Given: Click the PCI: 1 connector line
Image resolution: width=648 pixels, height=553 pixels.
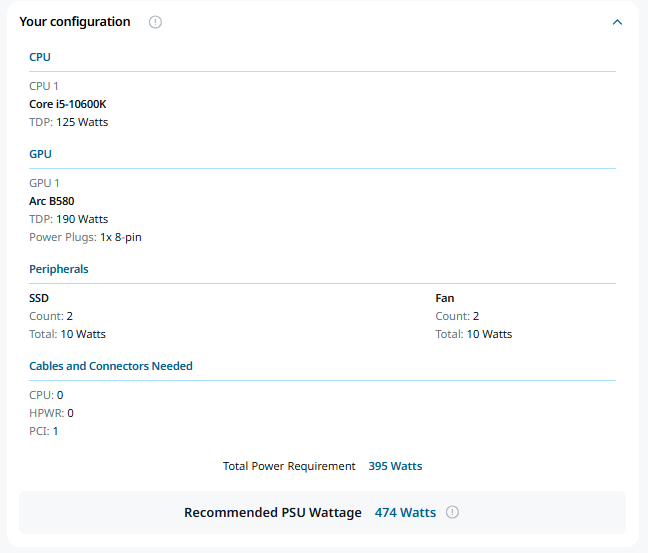Looking at the screenshot, I should (43, 431).
